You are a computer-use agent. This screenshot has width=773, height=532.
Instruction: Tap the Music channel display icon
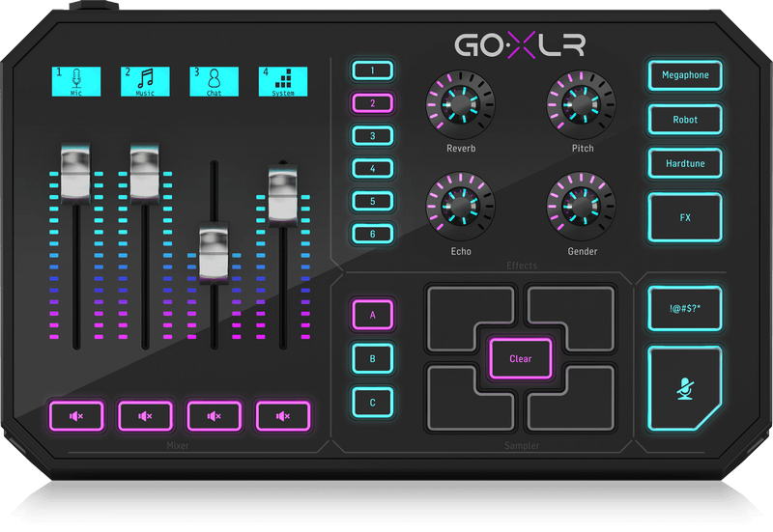tap(145, 82)
